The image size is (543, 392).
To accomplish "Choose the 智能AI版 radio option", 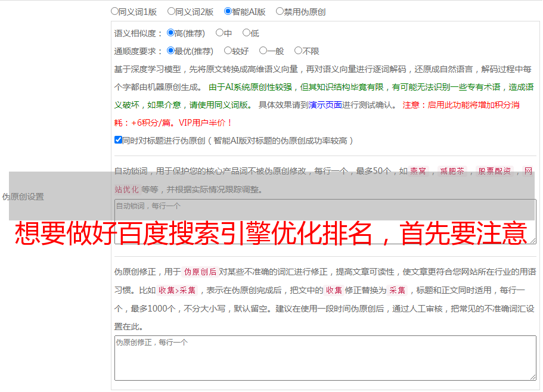I will (x=228, y=11).
